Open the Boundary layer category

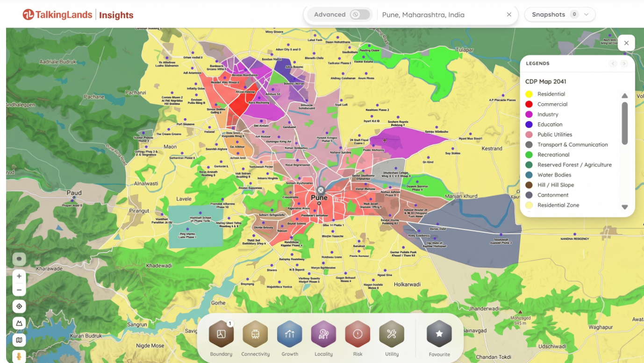click(x=221, y=334)
